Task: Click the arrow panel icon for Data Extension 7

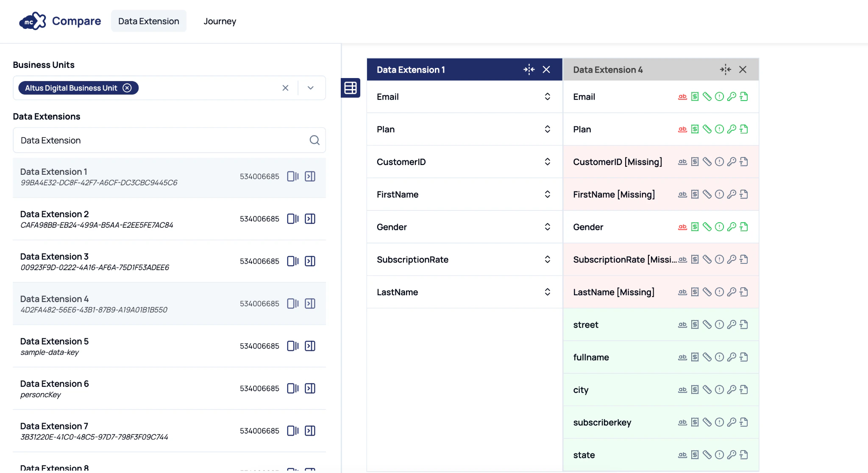Action: 310,431
